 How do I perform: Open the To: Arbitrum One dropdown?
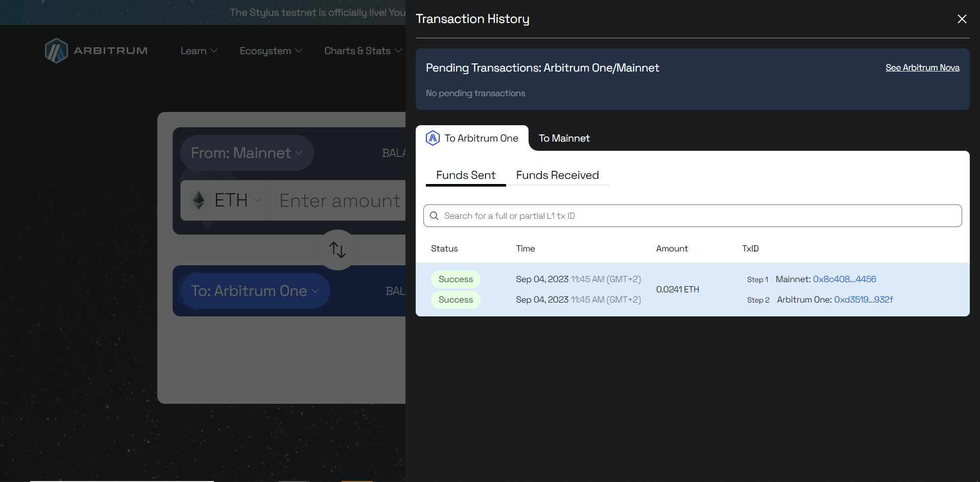255,291
